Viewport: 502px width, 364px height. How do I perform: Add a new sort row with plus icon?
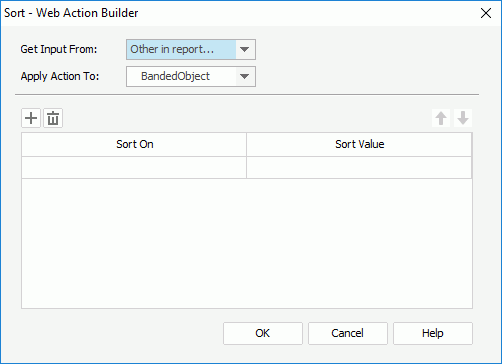coord(31,118)
